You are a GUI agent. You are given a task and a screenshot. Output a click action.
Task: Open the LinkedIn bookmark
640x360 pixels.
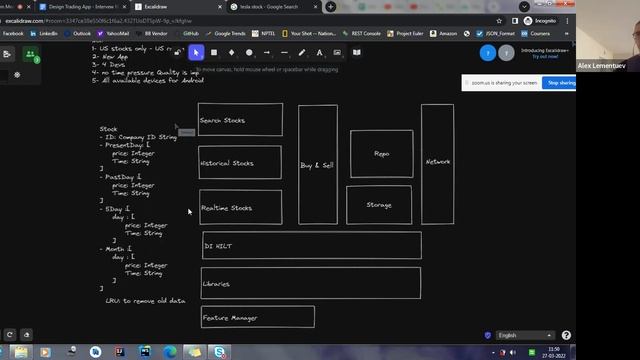44,33
